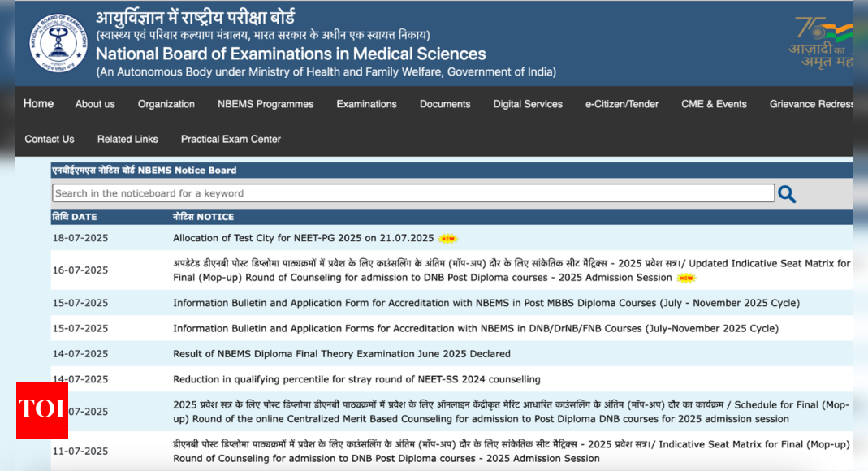Screen dimensions: 868x471
Task: Open Schedule for Final Mop-up Round notice
Action: tap(511, 412)
